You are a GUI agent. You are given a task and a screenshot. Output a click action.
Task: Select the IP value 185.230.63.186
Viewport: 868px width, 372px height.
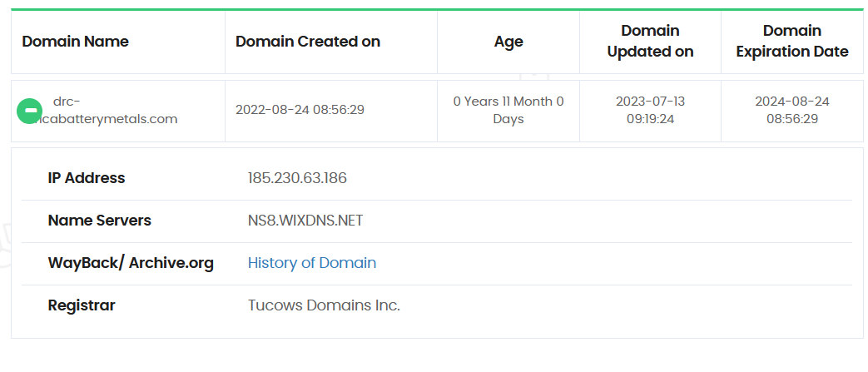(297, 178)
